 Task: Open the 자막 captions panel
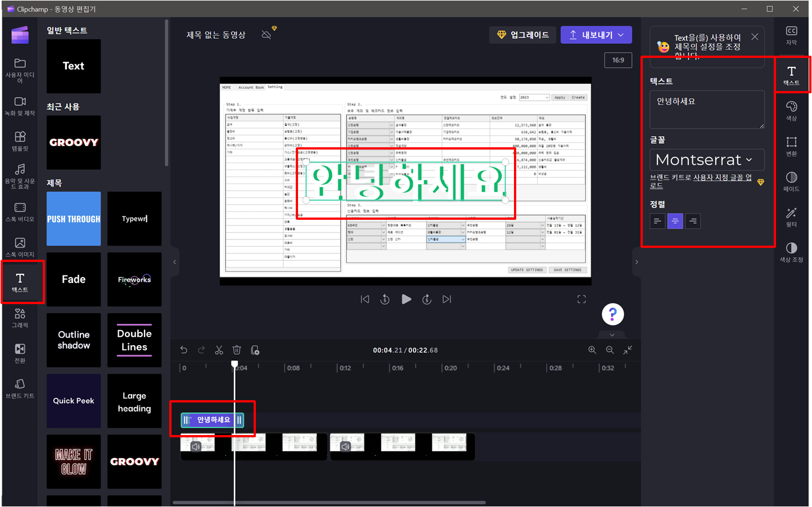tap(791, 35)
